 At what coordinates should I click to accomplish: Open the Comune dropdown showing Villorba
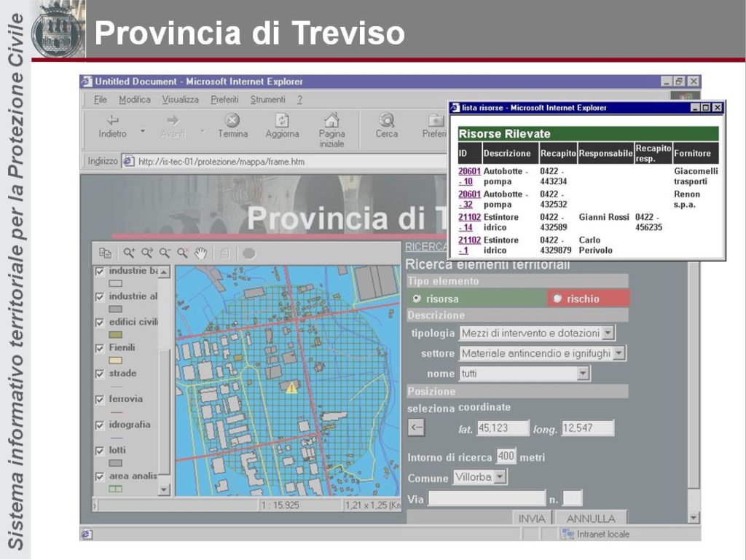coord(500,476)
